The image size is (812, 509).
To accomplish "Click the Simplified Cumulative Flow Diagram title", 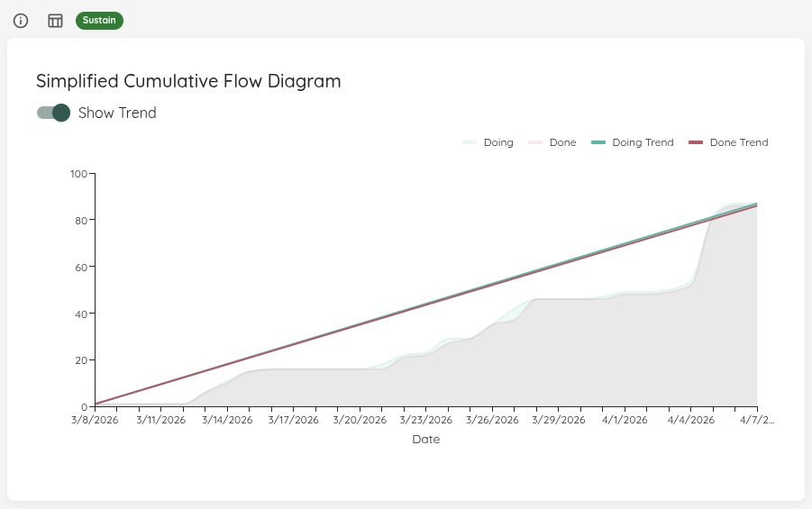I will click(x=188, y=81).
